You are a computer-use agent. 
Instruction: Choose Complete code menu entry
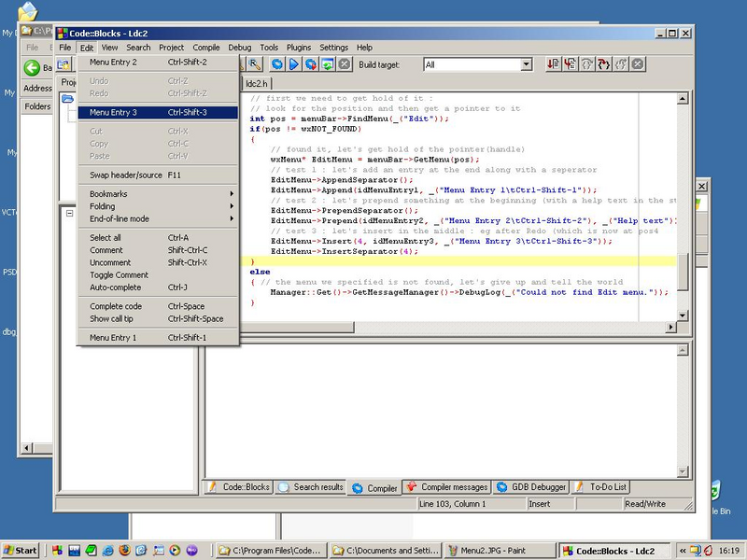tap(158, 306)
